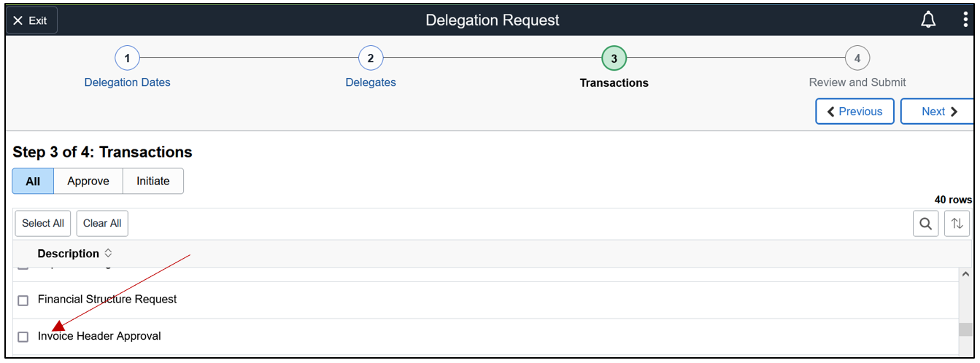Exit the Delegation Request wizard

coord(31,20)
